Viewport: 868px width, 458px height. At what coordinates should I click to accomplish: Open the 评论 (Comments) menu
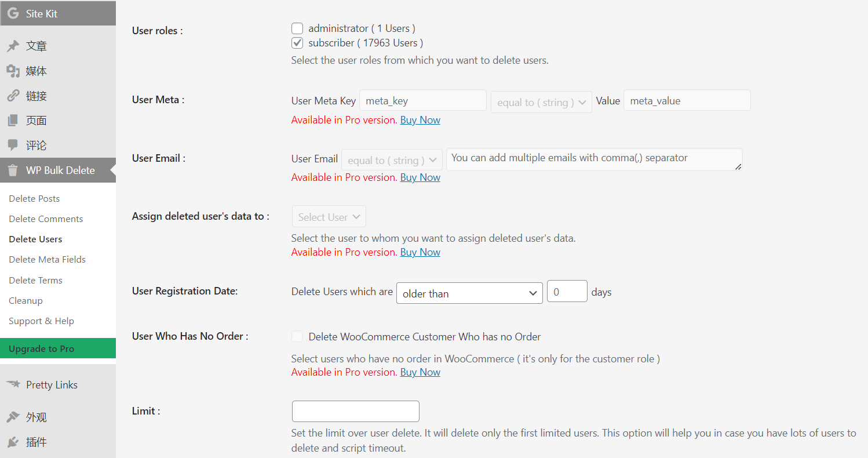pyautogui.click(x=58, y=146)
